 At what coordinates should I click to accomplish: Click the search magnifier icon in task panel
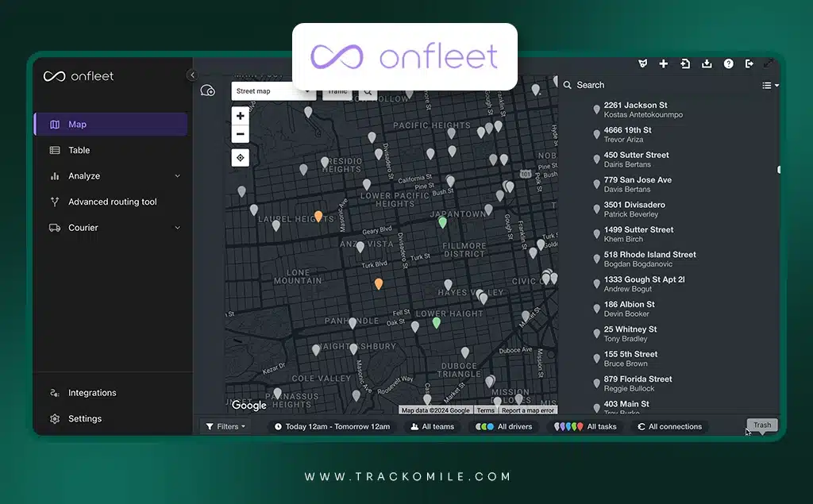(x=567, y=85)
